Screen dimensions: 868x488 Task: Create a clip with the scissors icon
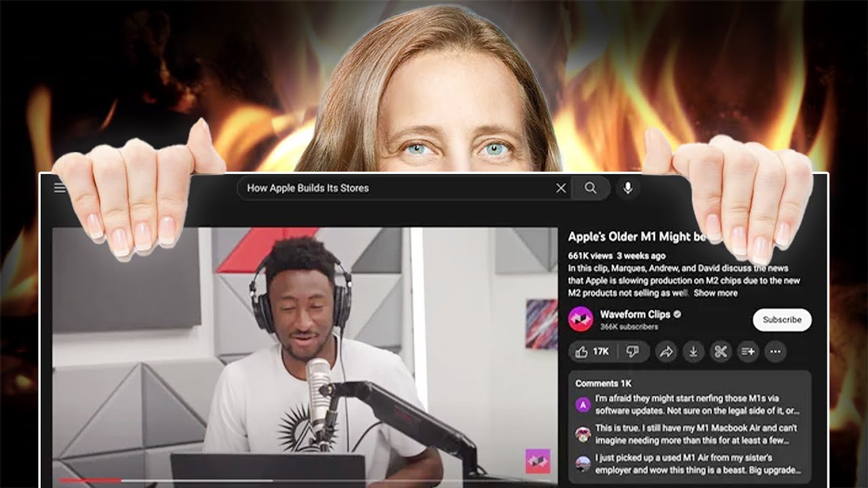pyautogui.click(x=721, y=351)
